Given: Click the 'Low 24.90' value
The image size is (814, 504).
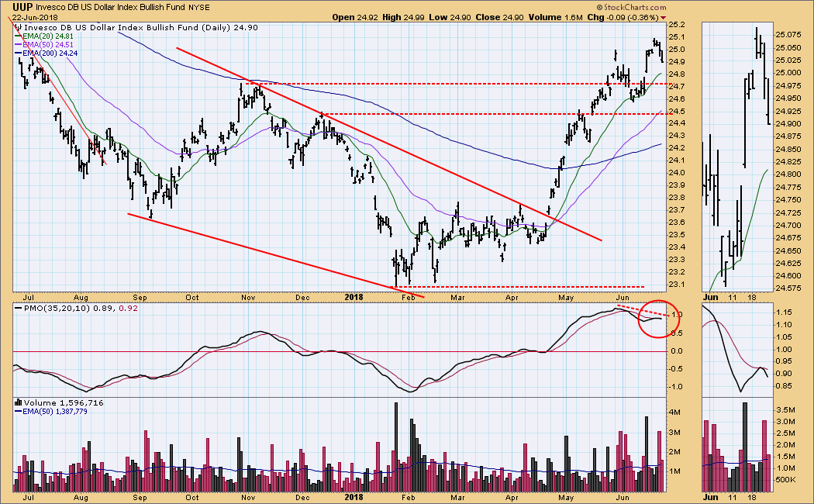Looking at the screenshot, I should pyautogui.click(x=450, y=17).
